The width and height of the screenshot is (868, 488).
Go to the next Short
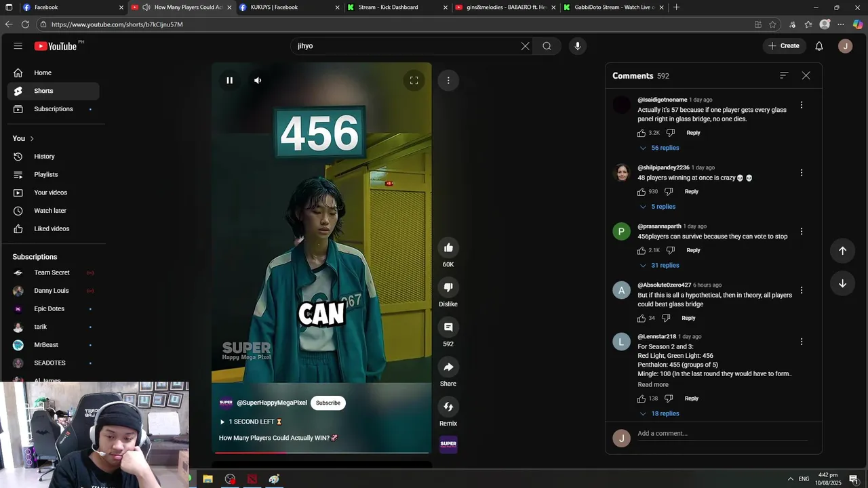[x=842, y=283]
